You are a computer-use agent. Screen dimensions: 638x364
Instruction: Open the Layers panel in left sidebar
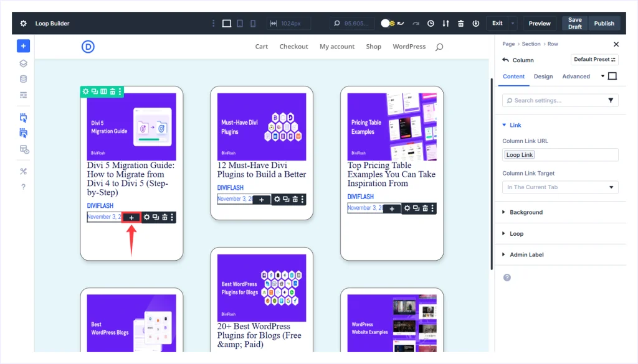click(23, 63)
